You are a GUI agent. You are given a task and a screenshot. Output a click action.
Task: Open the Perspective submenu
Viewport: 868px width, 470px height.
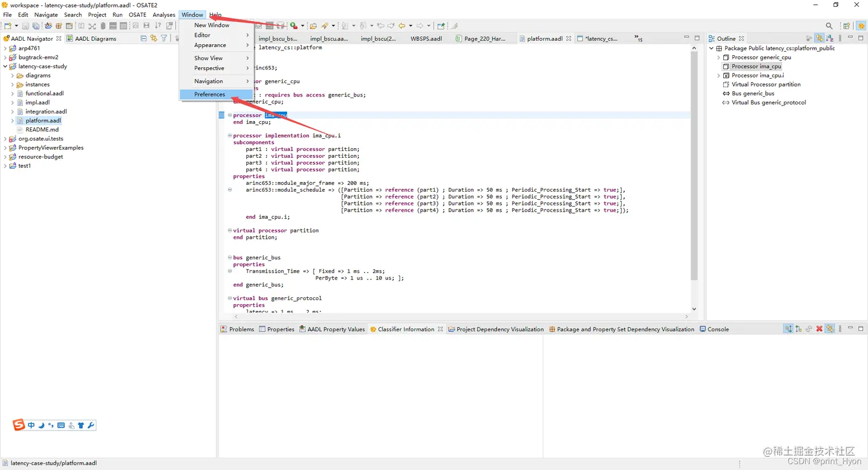(216, 68)
